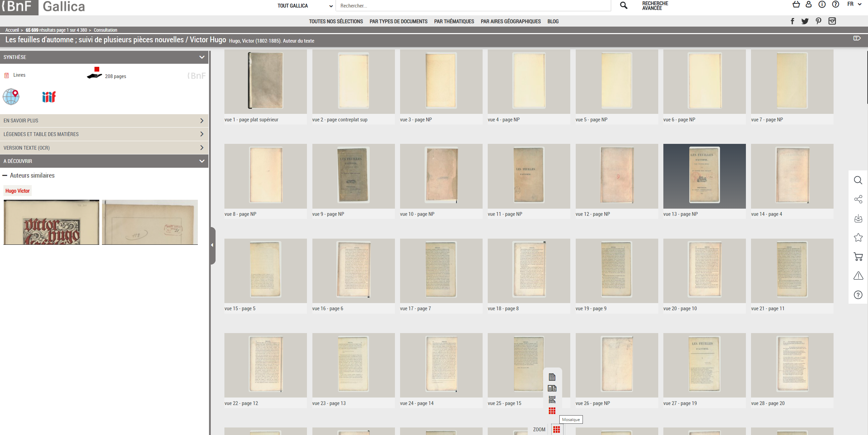Open TOUTES NOS SÉLECTIONS menu
868x435 pixels.
336,21
